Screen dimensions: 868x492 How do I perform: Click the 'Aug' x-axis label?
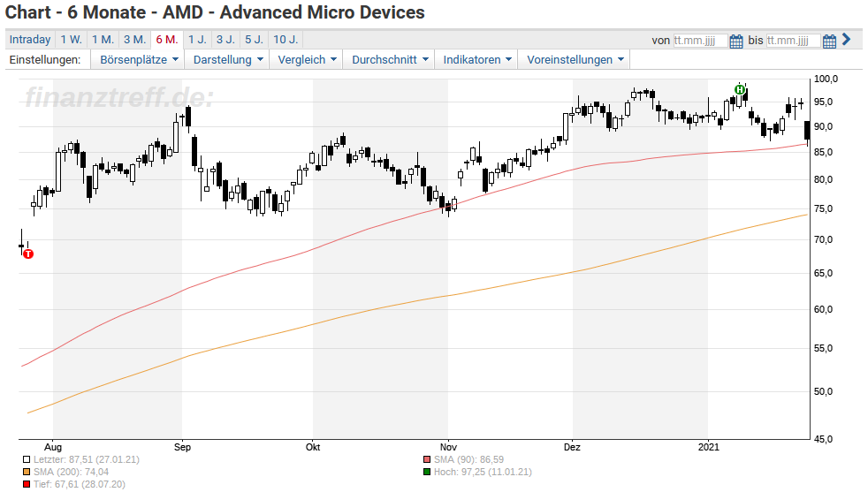click(52, 447)
